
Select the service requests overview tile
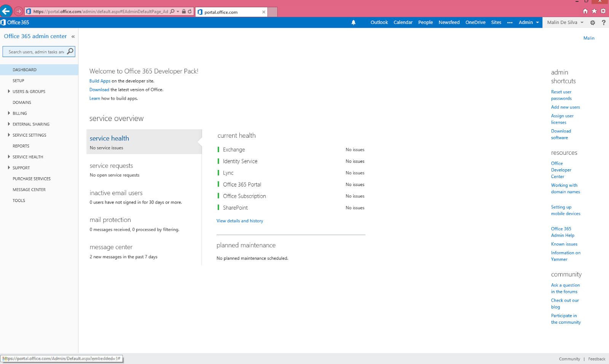pos(144,170)
